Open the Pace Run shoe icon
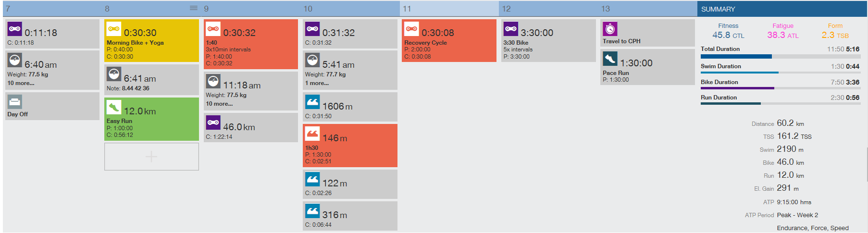Viewport: 868px width, 233px height. coord(610,59)
